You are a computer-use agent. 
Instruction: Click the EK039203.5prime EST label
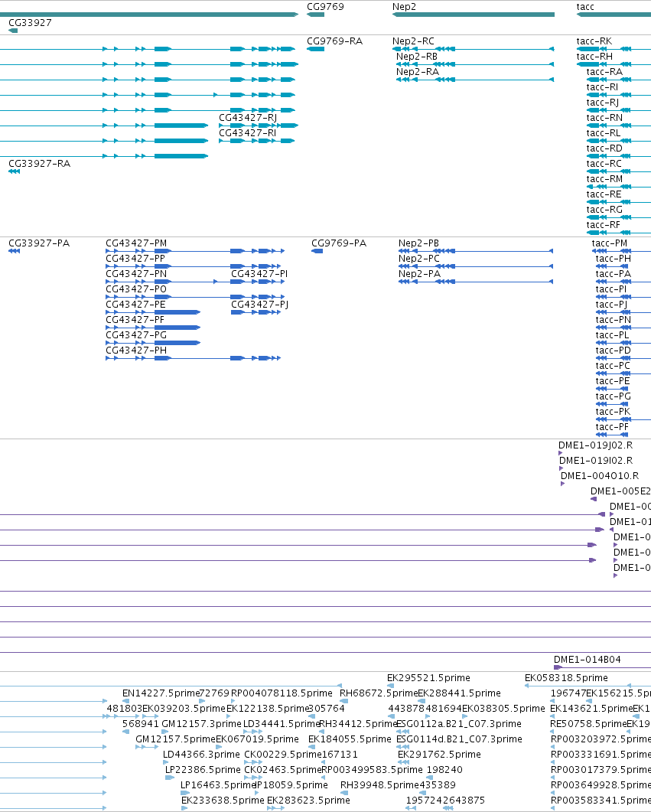184,709
